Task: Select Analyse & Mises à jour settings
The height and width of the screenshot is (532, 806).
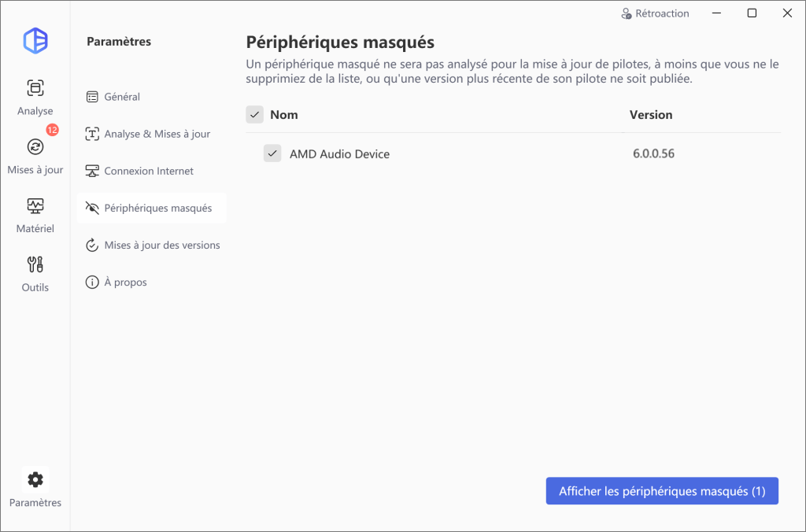Action: pos(152,134)
